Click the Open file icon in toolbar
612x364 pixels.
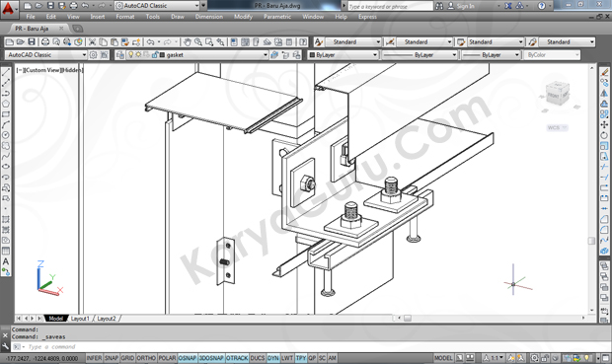pyautogui.click(x=21, y=42)
